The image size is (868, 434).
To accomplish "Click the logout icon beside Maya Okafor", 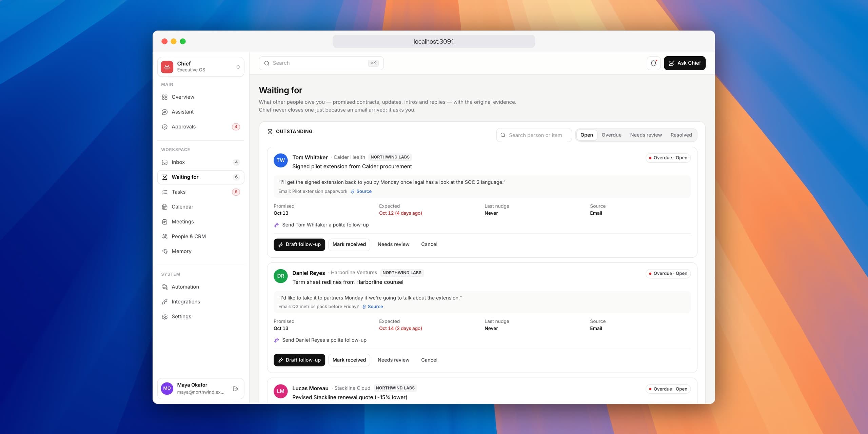I will coord(236,389).
